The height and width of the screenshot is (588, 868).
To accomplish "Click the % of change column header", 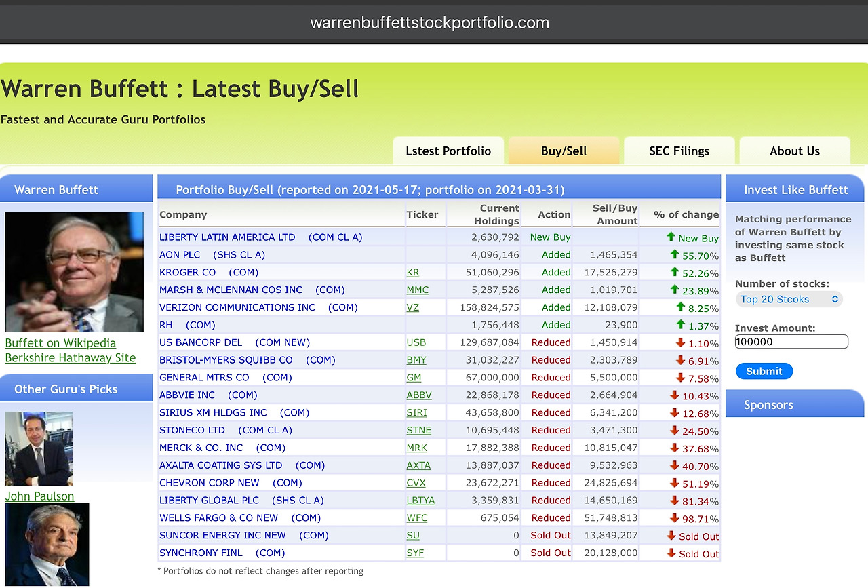I will click(x=686, y=214).
